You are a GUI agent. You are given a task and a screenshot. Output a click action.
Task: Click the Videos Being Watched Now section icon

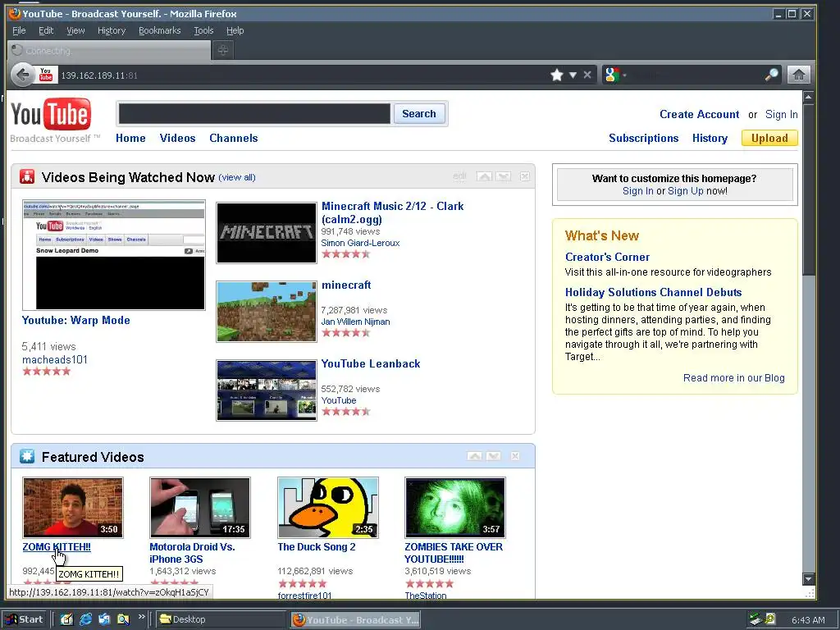click(27, 177)
